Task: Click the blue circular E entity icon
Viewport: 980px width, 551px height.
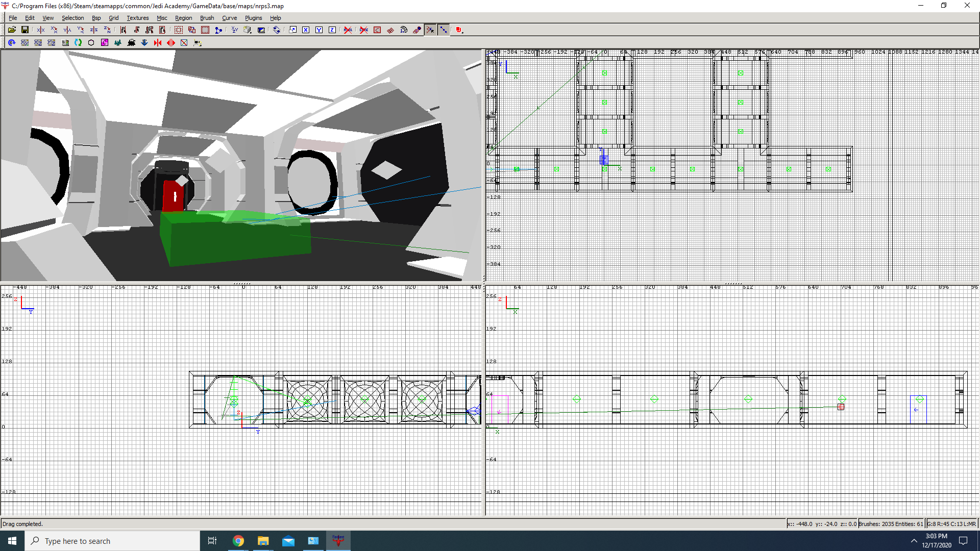Action: (x=12, y=43)
